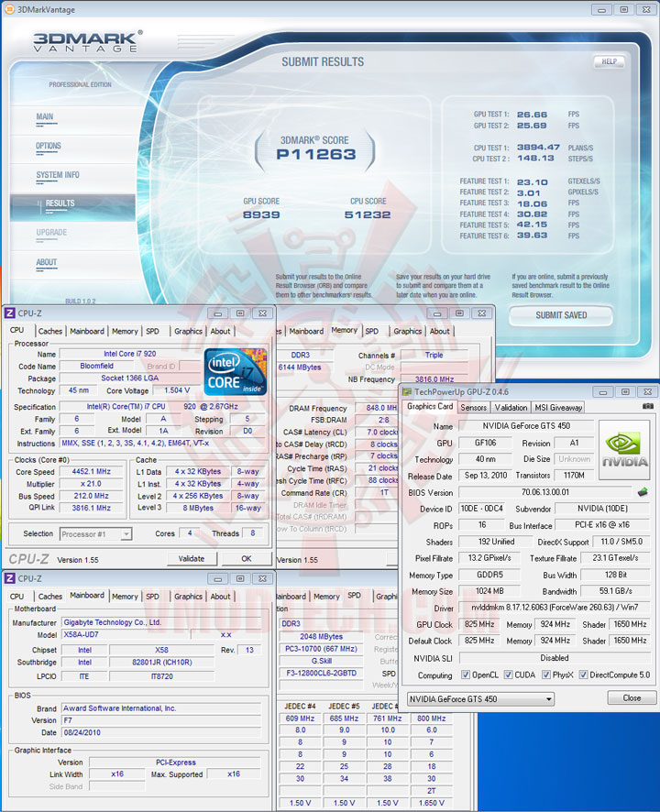
Task: Click the Core Speed value 4452.1 MHz
Action: (91, 472)
